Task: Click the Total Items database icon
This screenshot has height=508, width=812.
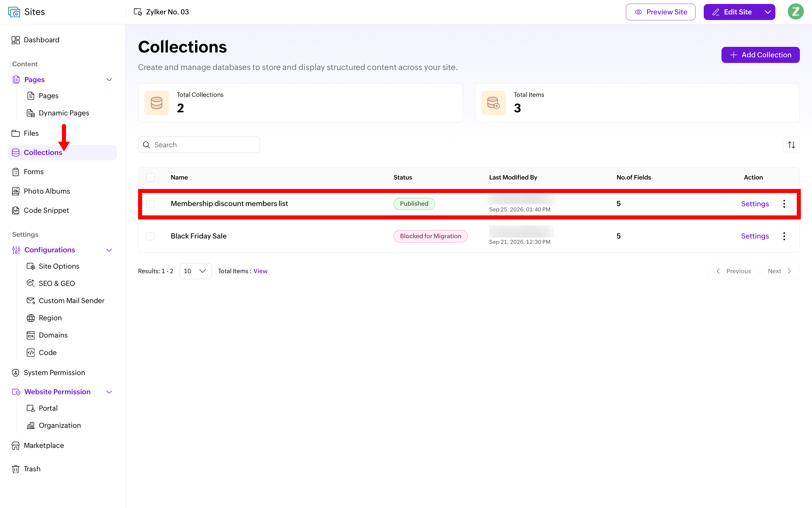Action: point(493,103)
